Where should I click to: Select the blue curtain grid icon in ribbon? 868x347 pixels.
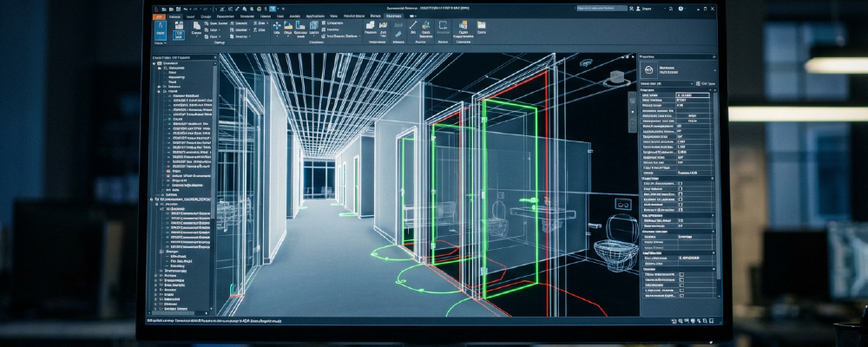(x=314, y=25)
